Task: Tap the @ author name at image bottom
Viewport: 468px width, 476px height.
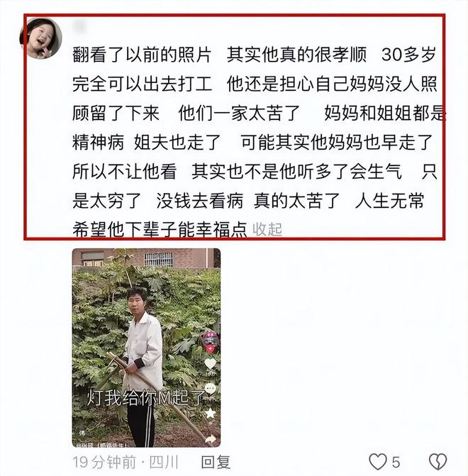Action: click(105, 445)
